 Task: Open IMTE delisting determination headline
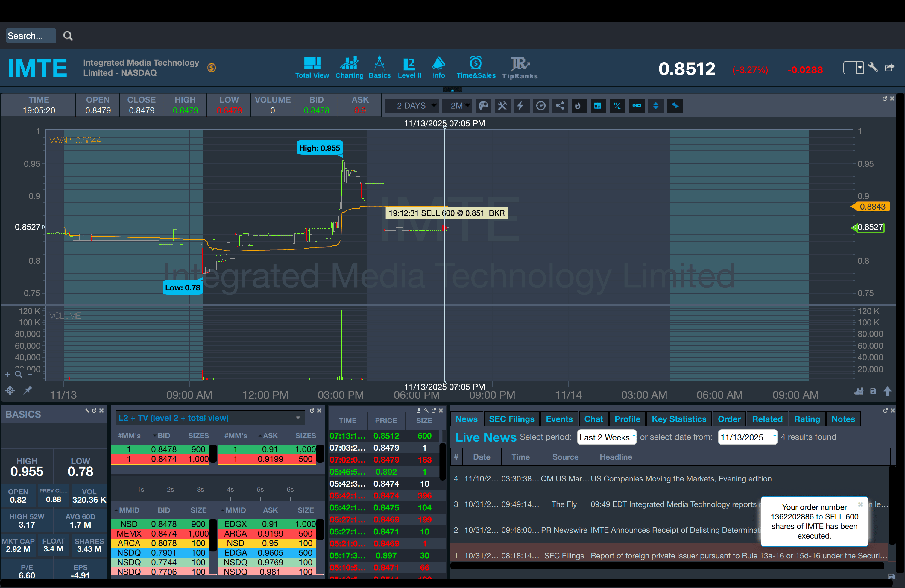675,530
